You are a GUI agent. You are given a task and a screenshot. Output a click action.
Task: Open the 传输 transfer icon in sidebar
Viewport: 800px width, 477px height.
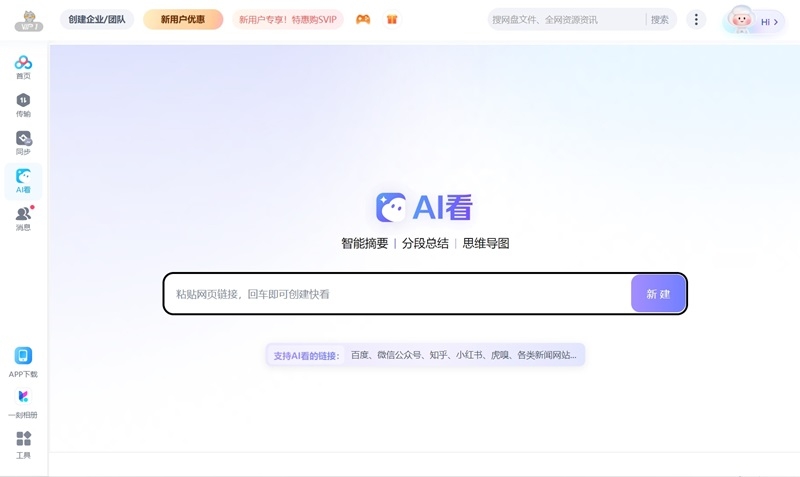pos(23,105)
